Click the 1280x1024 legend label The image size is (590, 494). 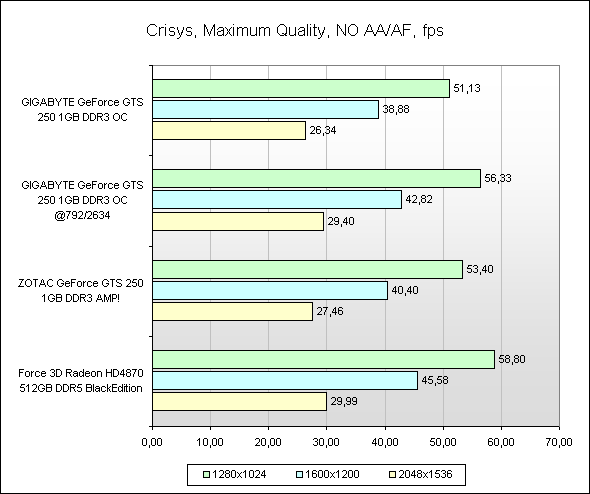click(x=239, y=474)
